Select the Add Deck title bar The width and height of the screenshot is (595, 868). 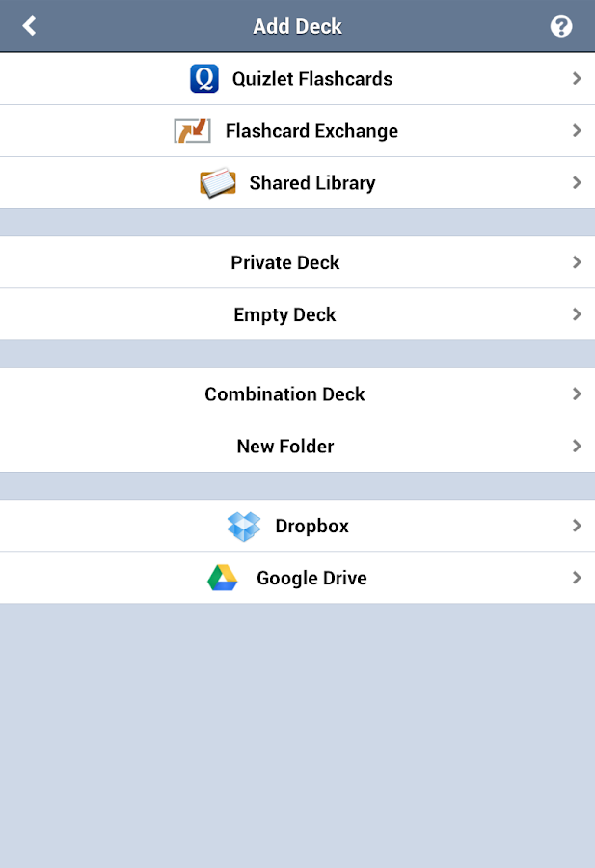pyautogui.click(x=297, y=26)
